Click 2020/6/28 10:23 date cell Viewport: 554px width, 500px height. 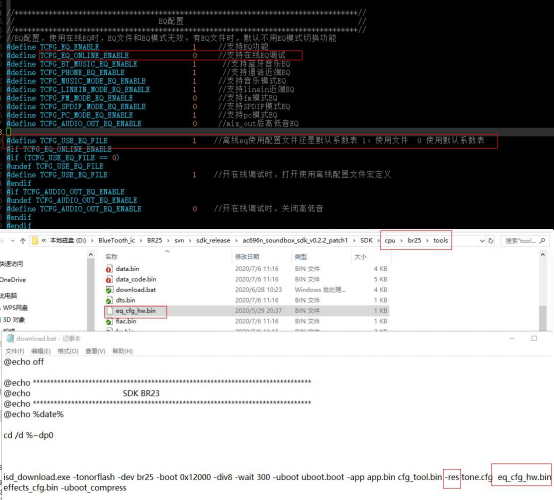pos(258,290)
